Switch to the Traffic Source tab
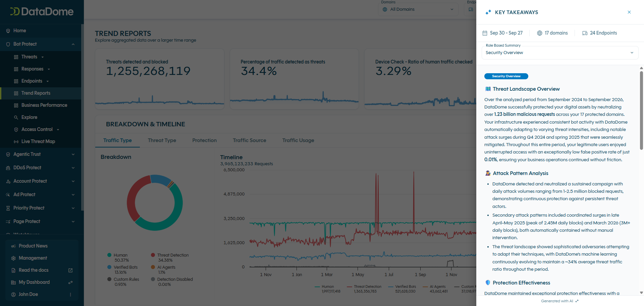Viewport: 644px width, 306px height. point(250,140)
